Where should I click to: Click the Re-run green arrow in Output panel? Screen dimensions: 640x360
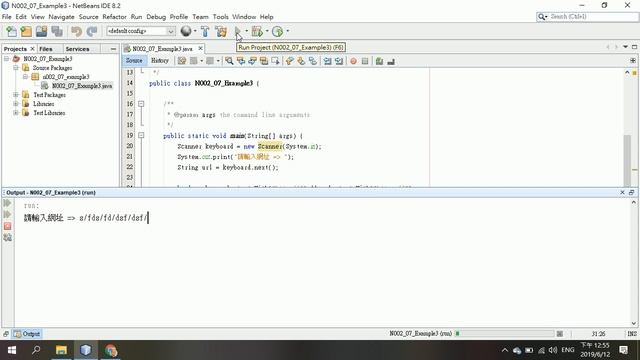pos(7,203)
